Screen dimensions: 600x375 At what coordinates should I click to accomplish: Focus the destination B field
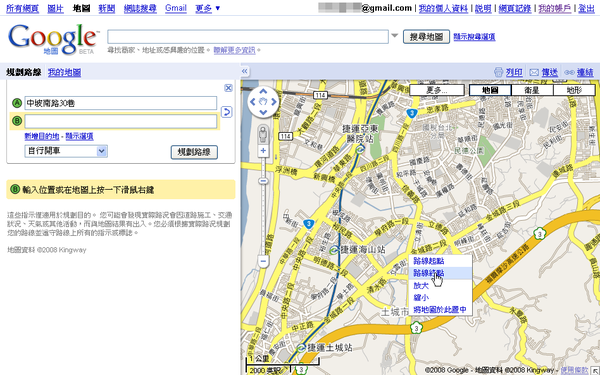[121, 121]
